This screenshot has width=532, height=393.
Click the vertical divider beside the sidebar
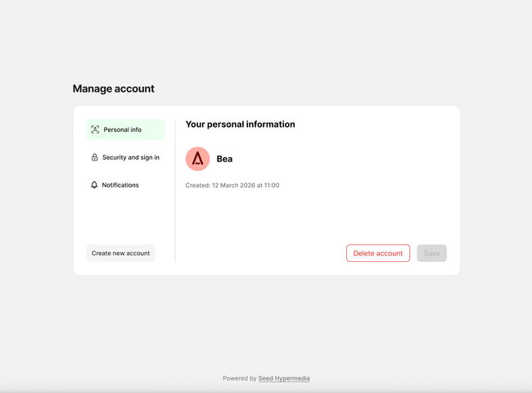point(175,196)
